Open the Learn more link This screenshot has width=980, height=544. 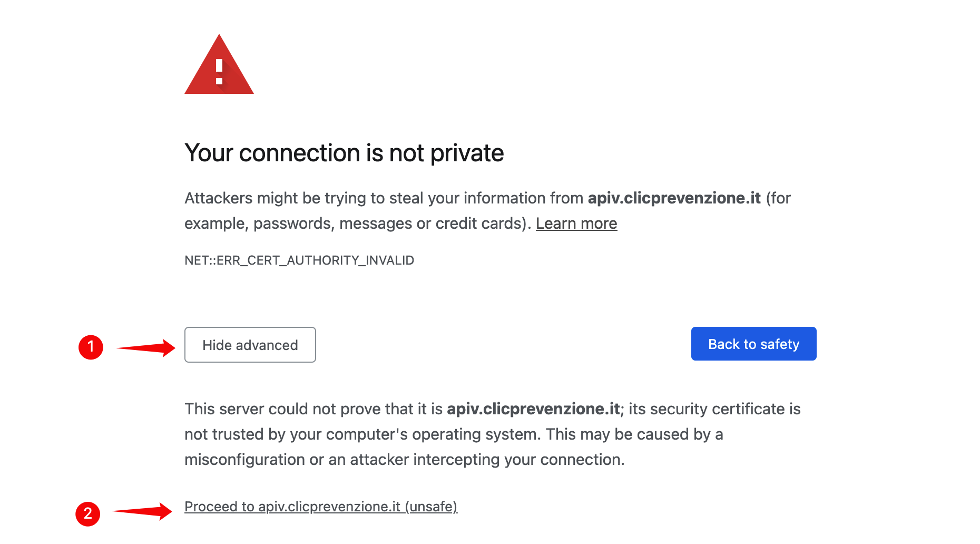(x=576, y=224)
